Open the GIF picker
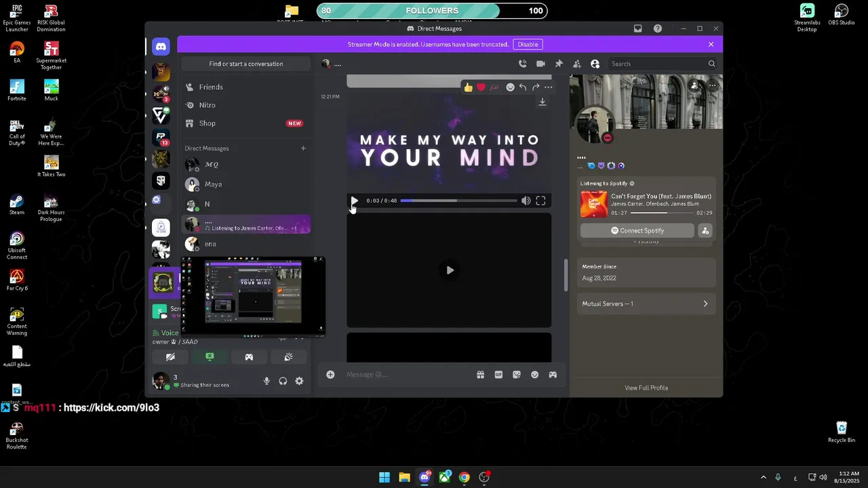 [x=498, y=374]
